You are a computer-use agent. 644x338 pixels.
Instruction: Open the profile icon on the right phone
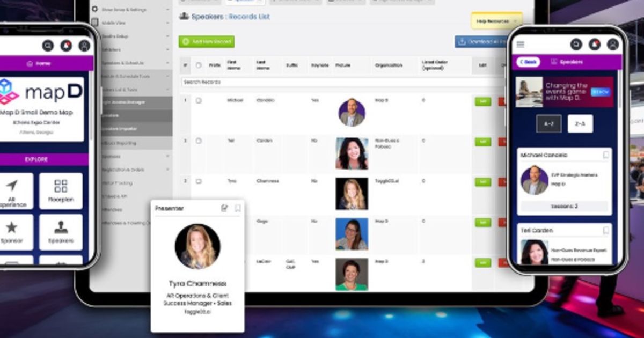click(x=611, y=43)
